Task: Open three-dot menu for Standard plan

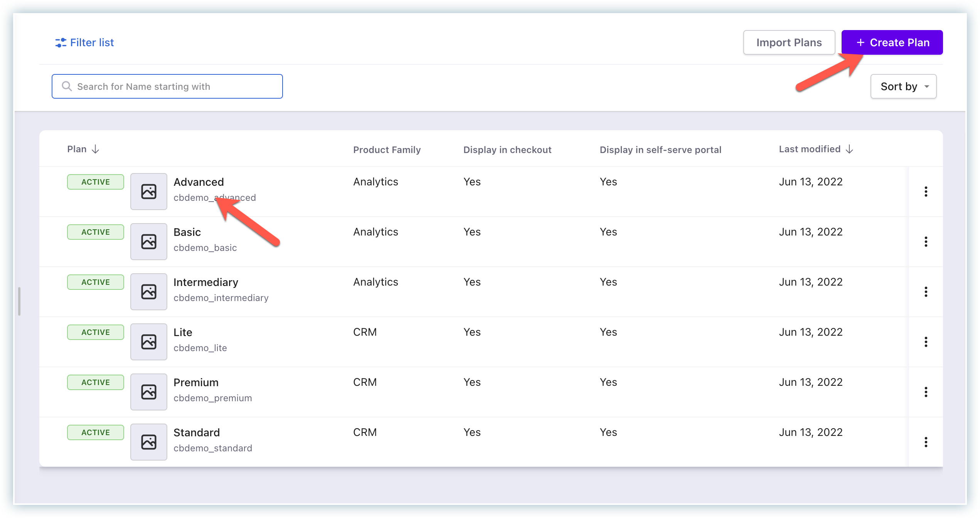Action: 926,442
